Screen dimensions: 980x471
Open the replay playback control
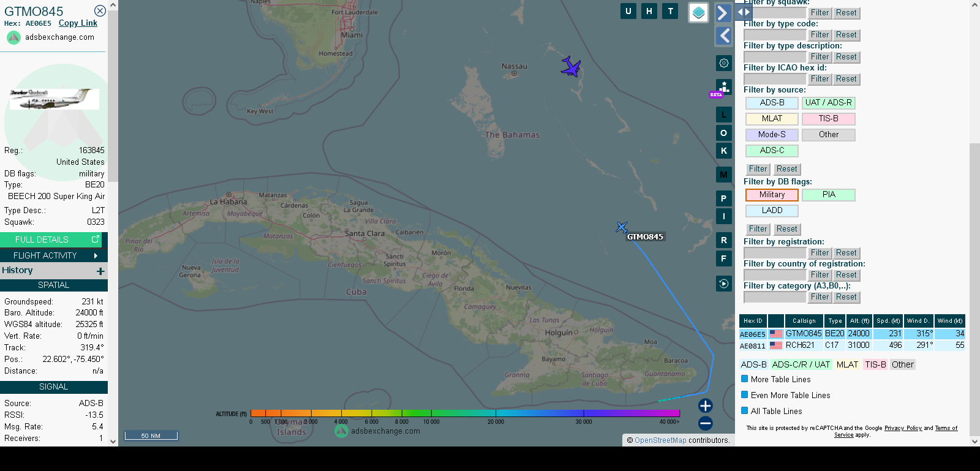tap(724, 284)
